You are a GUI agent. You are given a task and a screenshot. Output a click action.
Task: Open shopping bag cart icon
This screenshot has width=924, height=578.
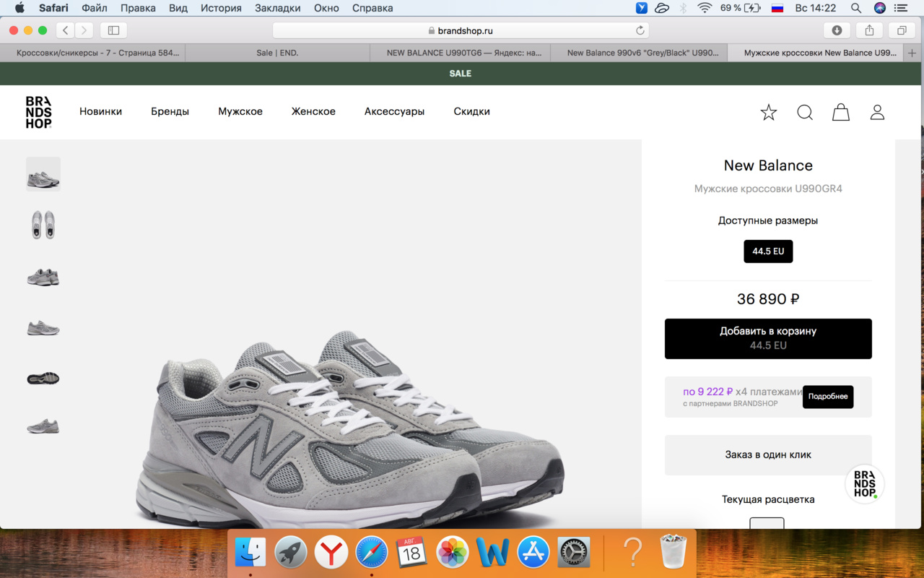click(841, 112)
